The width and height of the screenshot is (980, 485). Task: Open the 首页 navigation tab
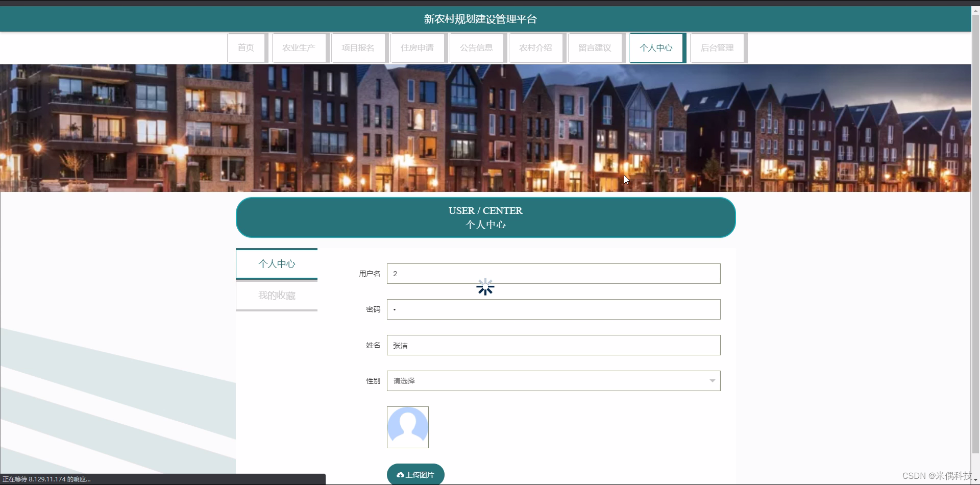tap(247, 48)
